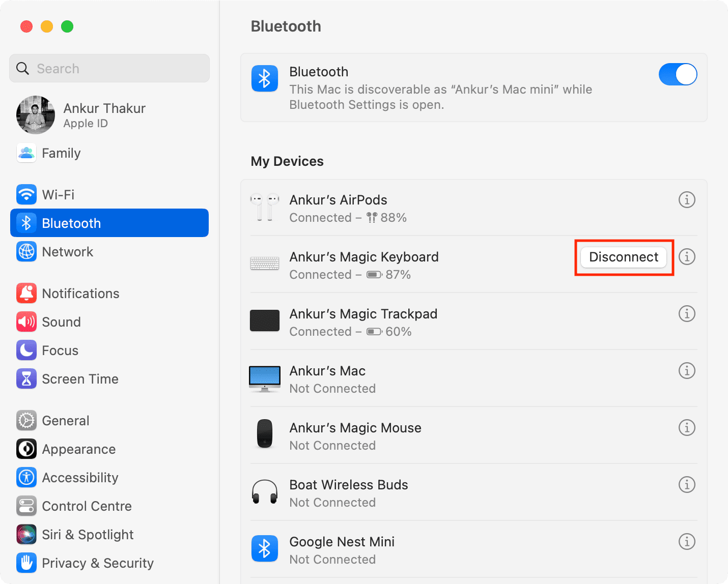728x584 pixels.
Task: Click the Accessibility icon
Action: coord(26,478)
